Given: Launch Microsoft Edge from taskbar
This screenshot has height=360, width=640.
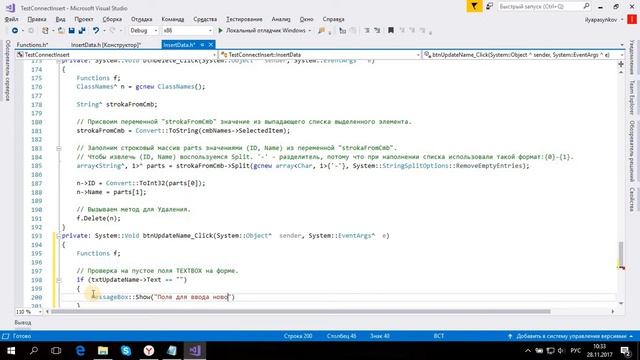Looking at the screenshot, I should pyautogui.click(x=80, y=351).
